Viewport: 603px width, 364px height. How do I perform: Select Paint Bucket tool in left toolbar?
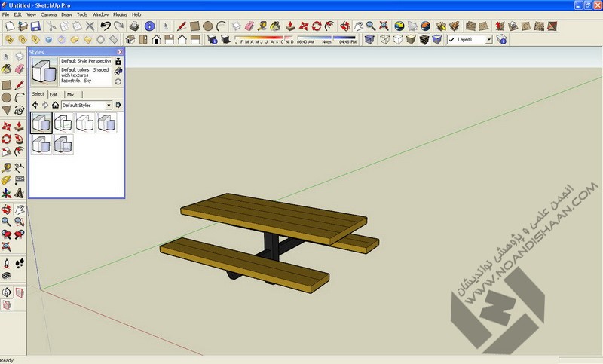point(7,69)
